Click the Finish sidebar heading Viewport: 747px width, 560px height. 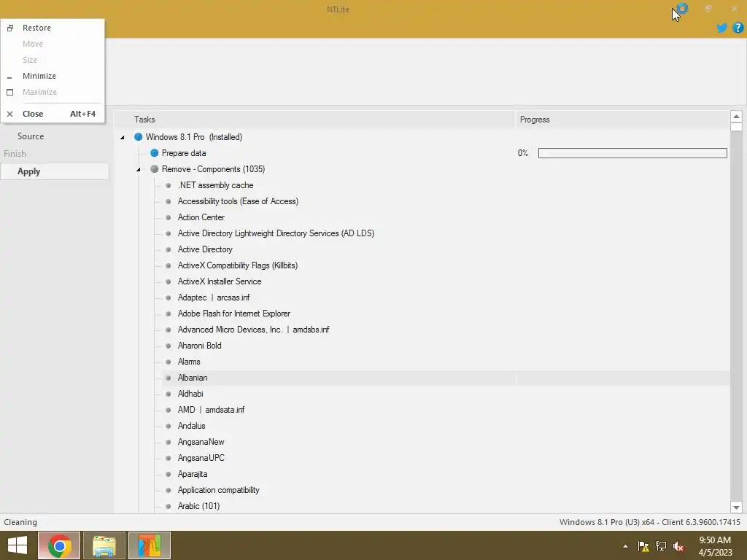pos(15,154)
